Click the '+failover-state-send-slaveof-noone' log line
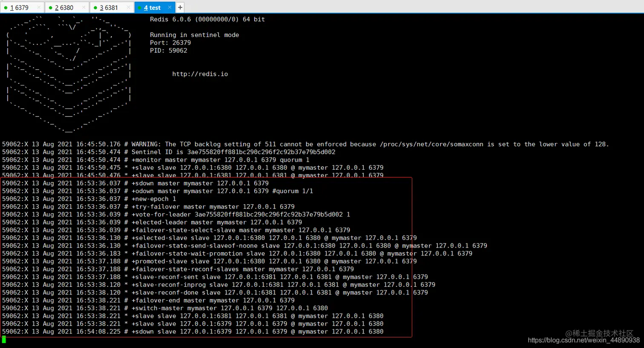This screenshot has height=348, width=644. coord(244,245)
